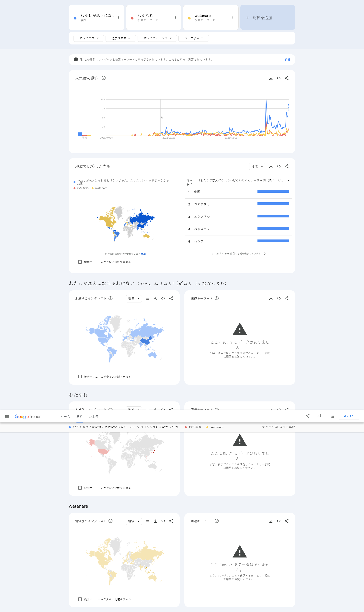
Task: Open Google apps grid
Action: pyautogui.click(x=332, y=416)
